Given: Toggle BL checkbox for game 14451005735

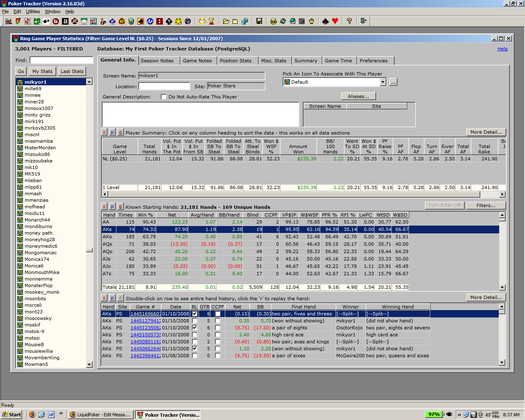Looking at the screenshot, I should [195, 335].
